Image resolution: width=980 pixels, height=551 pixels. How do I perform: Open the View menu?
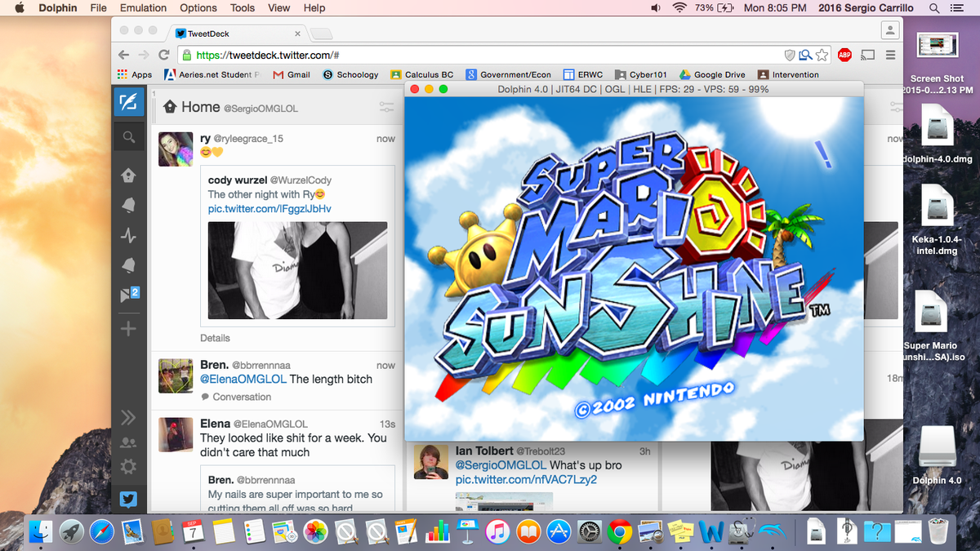tap(279, 8)
